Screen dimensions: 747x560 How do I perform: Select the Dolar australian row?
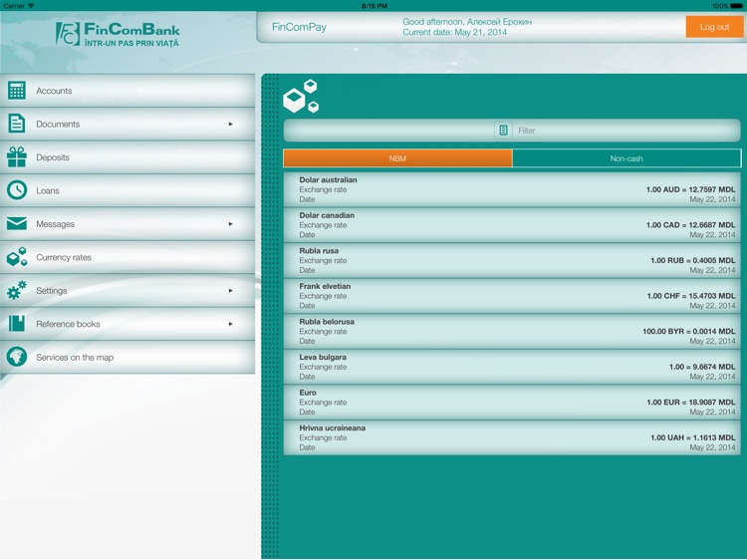pos(512,189)
